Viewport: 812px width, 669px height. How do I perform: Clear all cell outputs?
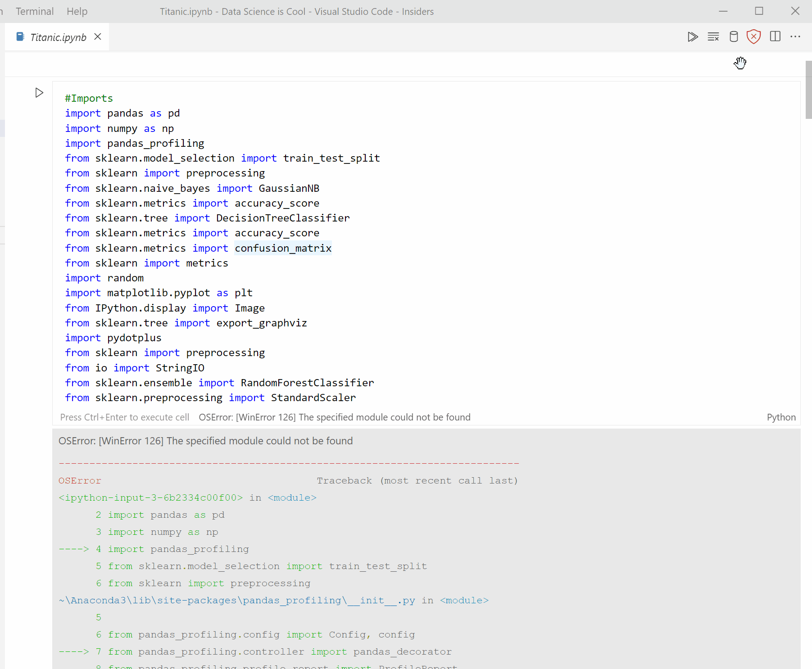point(713,36)
